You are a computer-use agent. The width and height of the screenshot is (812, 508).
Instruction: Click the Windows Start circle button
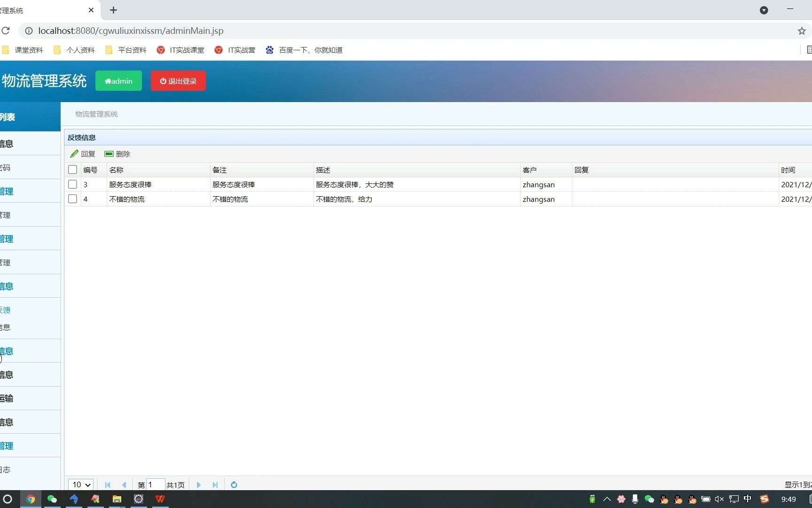pyautogui.click(x=7, y=499)
